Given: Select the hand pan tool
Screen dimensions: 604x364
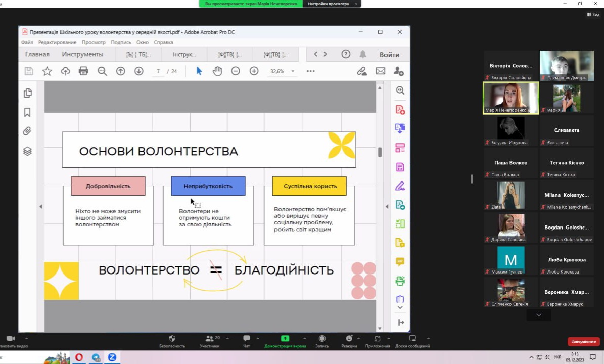Looking at the screenshot, I should 217,71.
